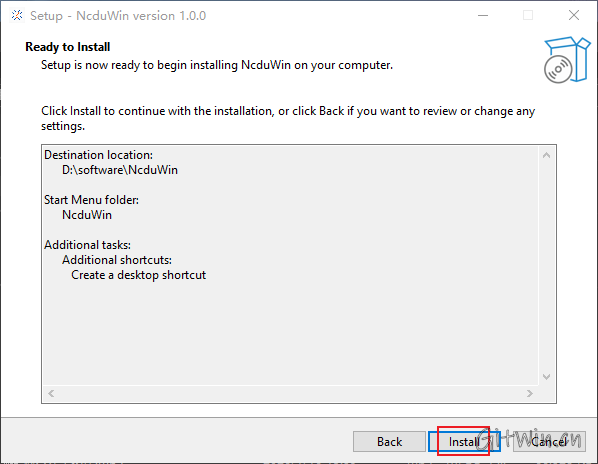Click the 'Create a desktop shortcut' line

pyautogui.click(x=138, y=275)
